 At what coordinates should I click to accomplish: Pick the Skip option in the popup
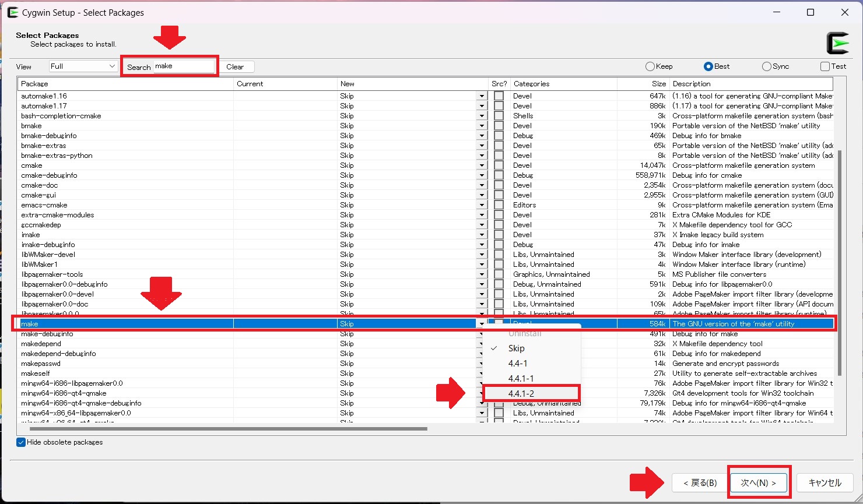[x=516, y=348]
